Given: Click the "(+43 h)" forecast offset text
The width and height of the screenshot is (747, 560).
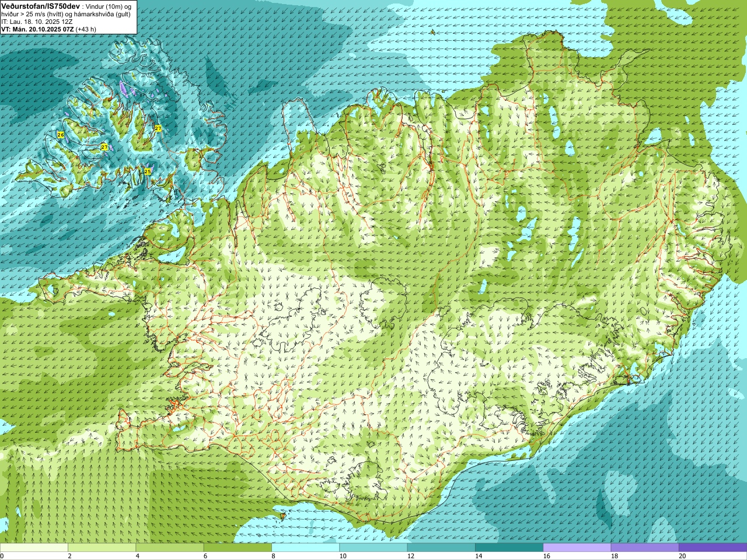Looking at the screenshot, I should click(86, 29).
